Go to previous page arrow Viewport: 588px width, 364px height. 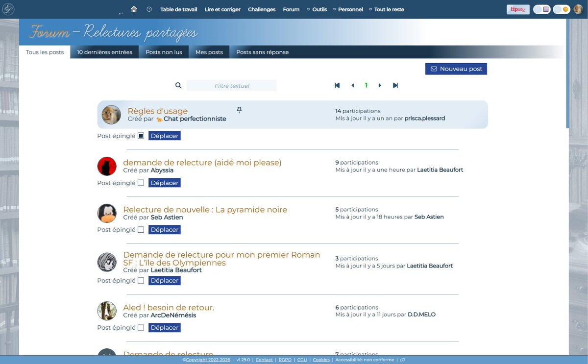[x=352, y=85]
